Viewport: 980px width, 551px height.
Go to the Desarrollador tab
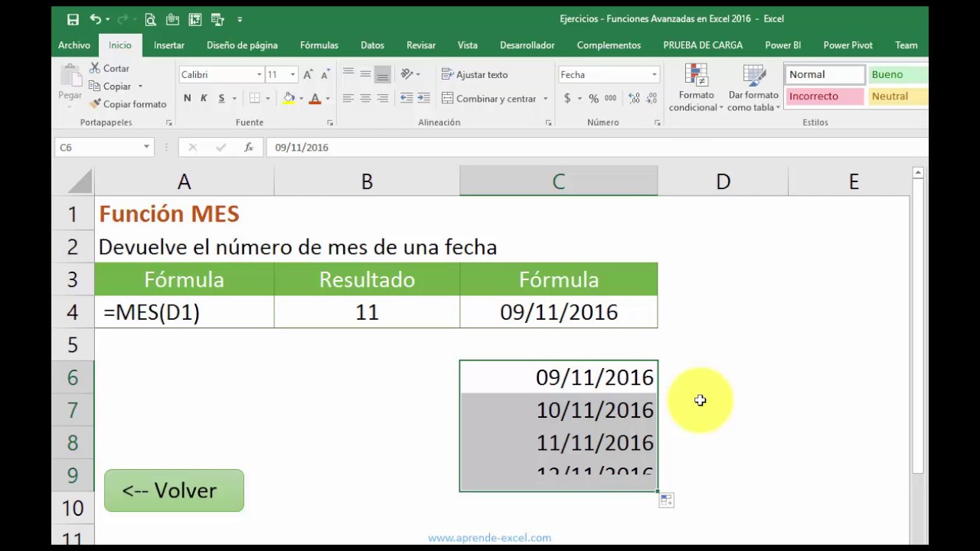pos(527,45)
